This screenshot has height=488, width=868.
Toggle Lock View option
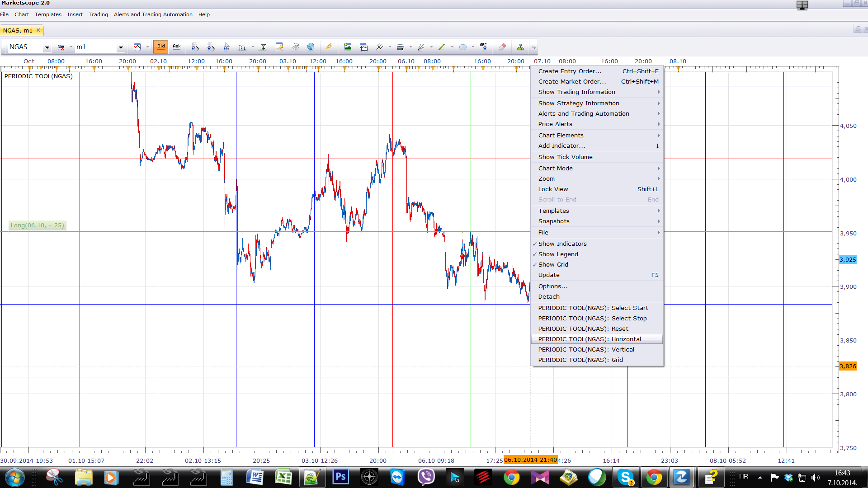597,189
